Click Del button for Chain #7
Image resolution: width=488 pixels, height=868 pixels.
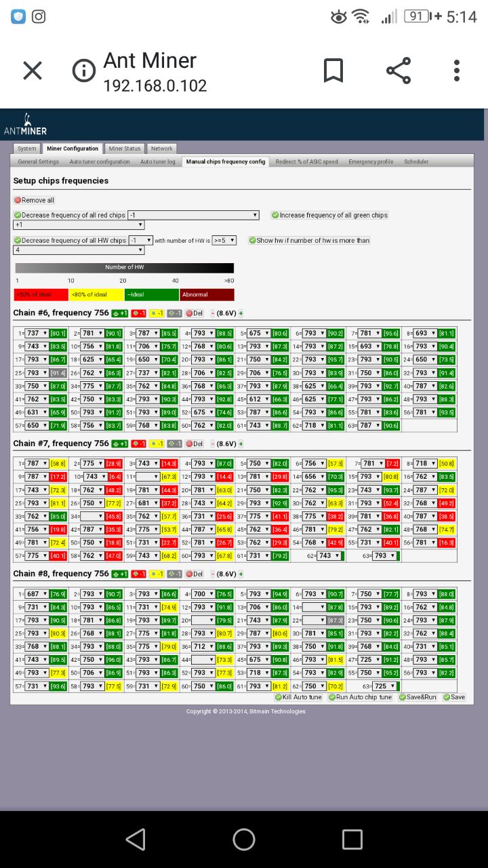click(195, 443)
